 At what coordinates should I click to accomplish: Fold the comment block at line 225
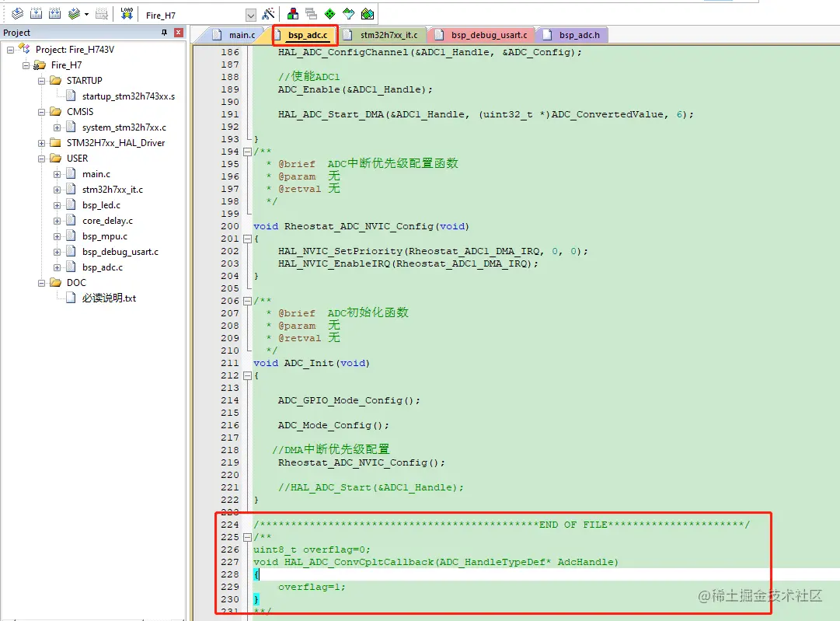pos(248,537)
